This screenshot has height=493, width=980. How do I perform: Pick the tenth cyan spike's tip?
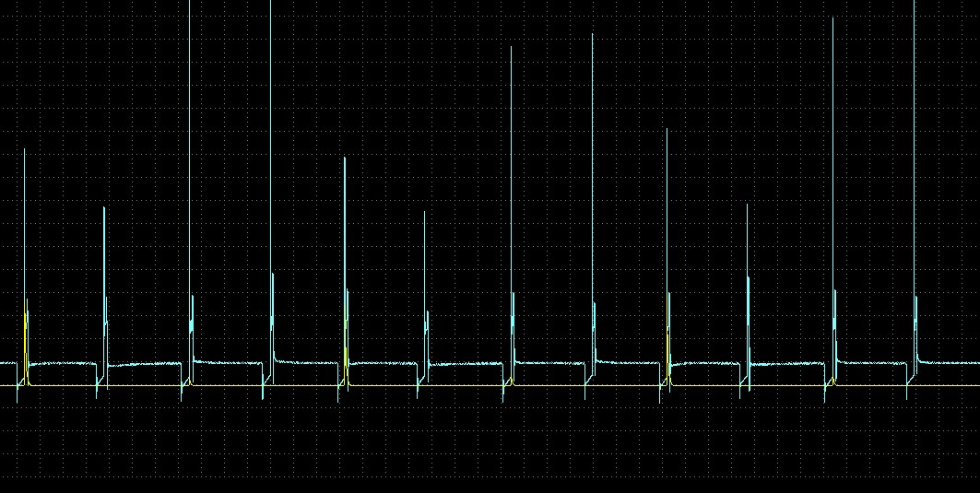point(748,205)
